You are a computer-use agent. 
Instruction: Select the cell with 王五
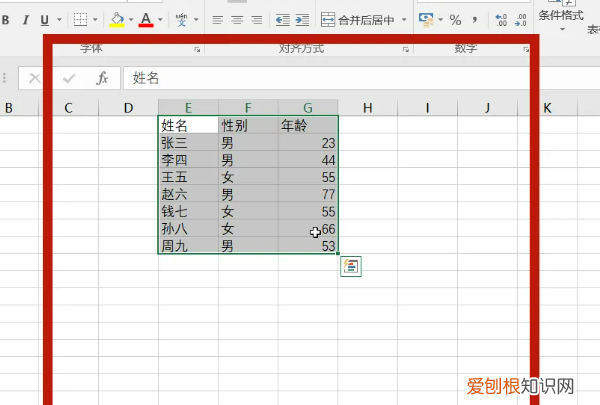(188, 177)
